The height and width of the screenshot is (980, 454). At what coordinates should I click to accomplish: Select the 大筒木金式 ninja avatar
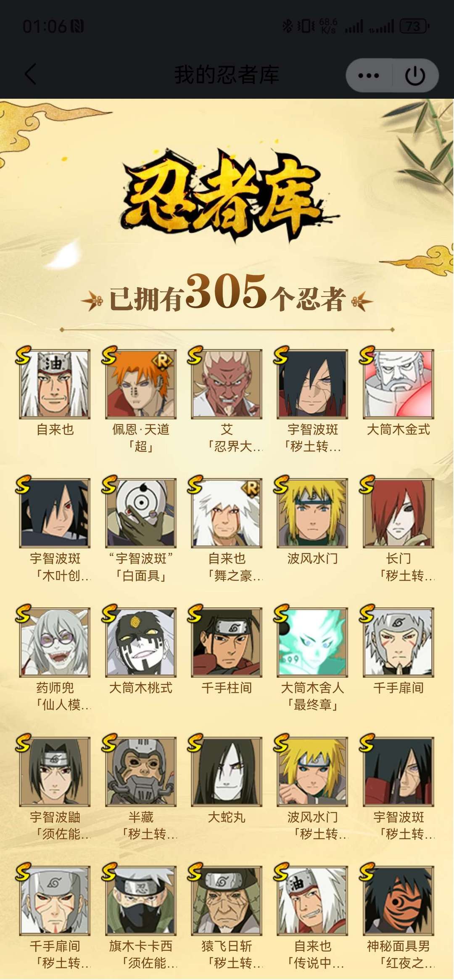pyautogui.click(x=398, y=384)
